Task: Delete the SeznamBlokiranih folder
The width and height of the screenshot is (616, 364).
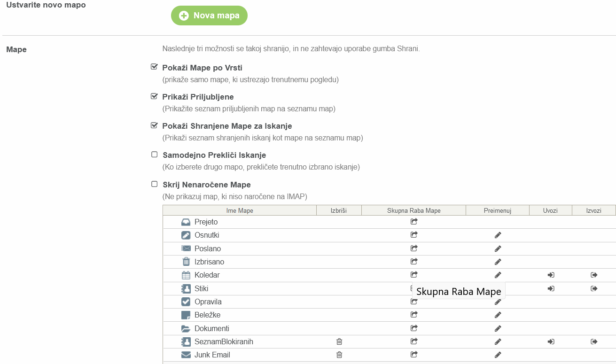Action: point(339,341)
